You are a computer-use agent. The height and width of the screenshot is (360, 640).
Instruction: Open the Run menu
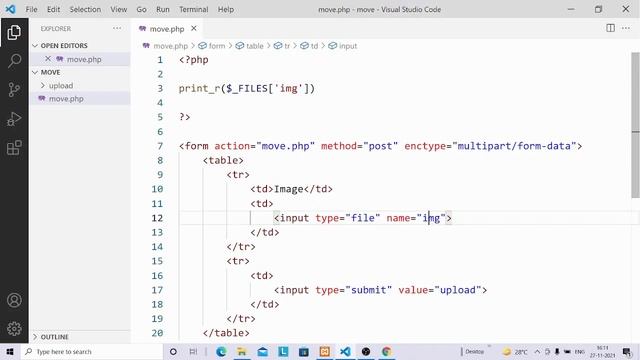pyautogui.click(x=162, y=9)
